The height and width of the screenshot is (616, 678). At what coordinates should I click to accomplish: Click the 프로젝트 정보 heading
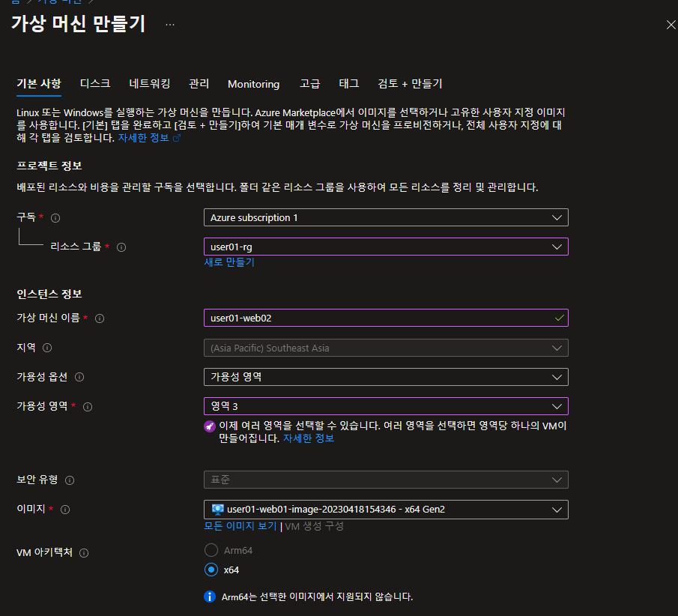49,166
